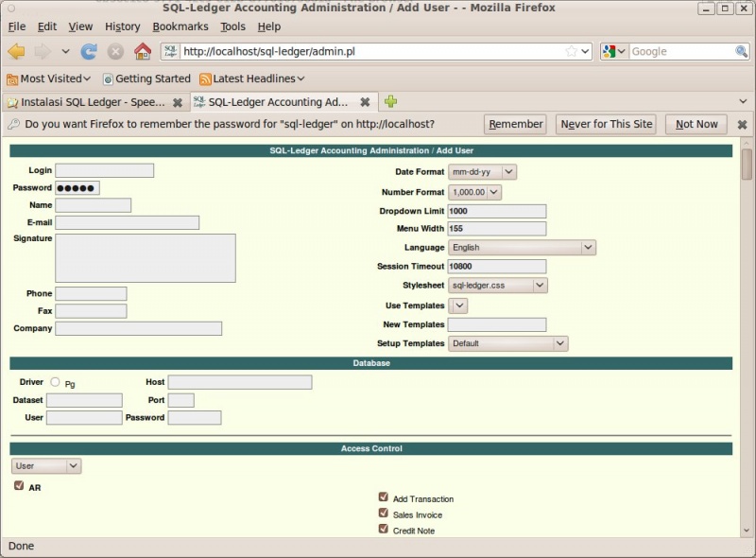Open the homepage using the home icon
This screenshot has height=558, width=756.
point(142,51)
